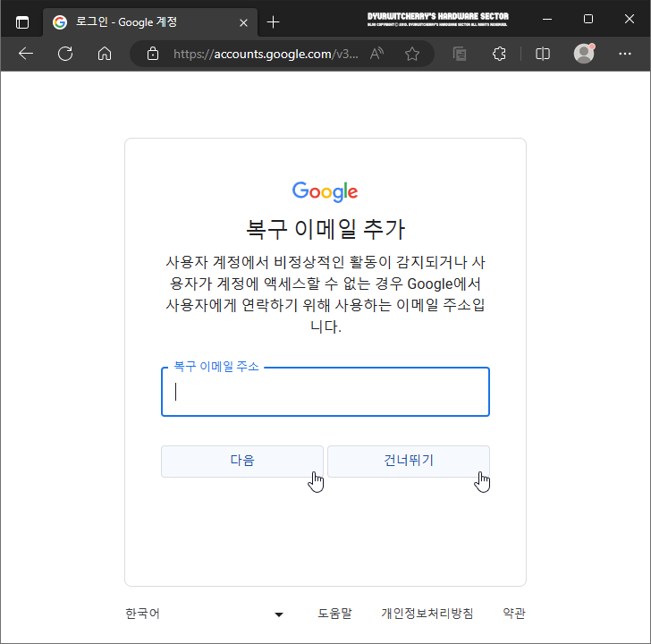Open the 약관 link
This screenshot has height=644, width=651.
(x=514, y=614)
